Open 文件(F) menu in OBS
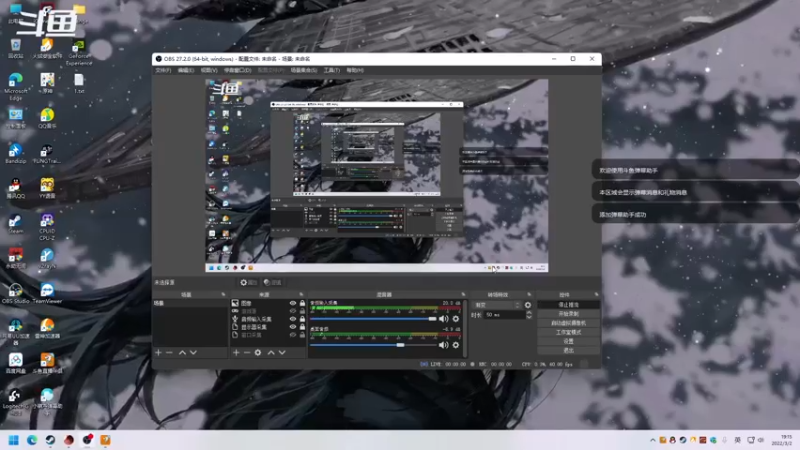 click(x=163, y=70)
